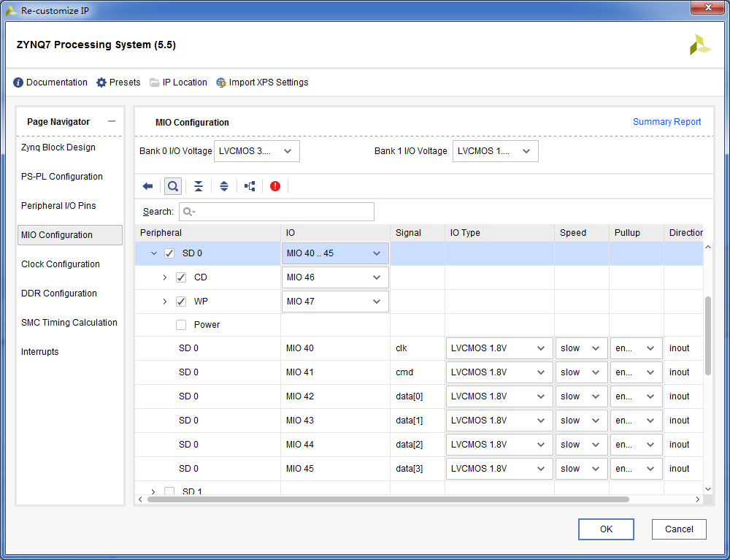Click the vertical scrollbar thumb
730x560 pixels.
(708, 335)
